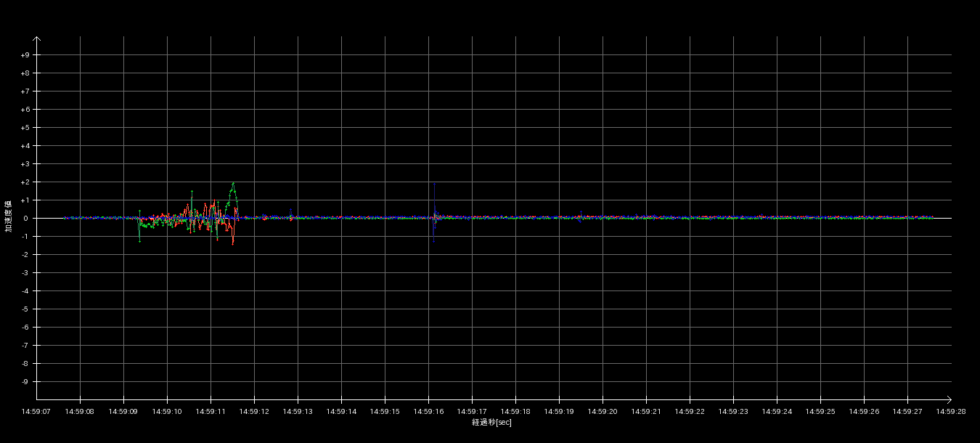This screenshot has width=980, height=443.
Task: Select the 0 label on y-axis
Action: [x=25, y=219]
